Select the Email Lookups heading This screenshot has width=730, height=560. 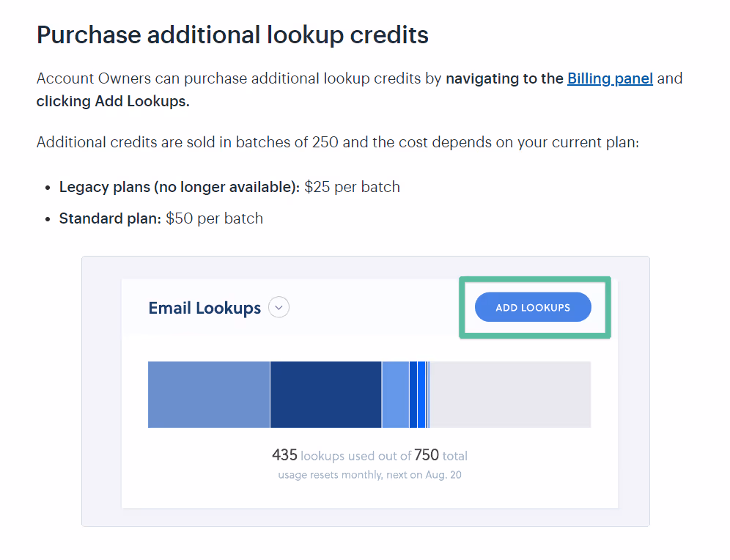pos(204,308)
